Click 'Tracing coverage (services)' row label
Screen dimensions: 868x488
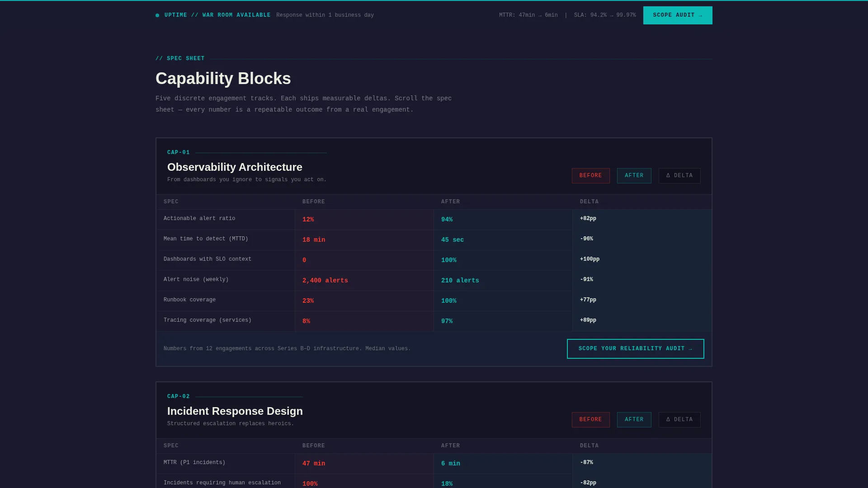pyautogui.click(x=208, y=320)
